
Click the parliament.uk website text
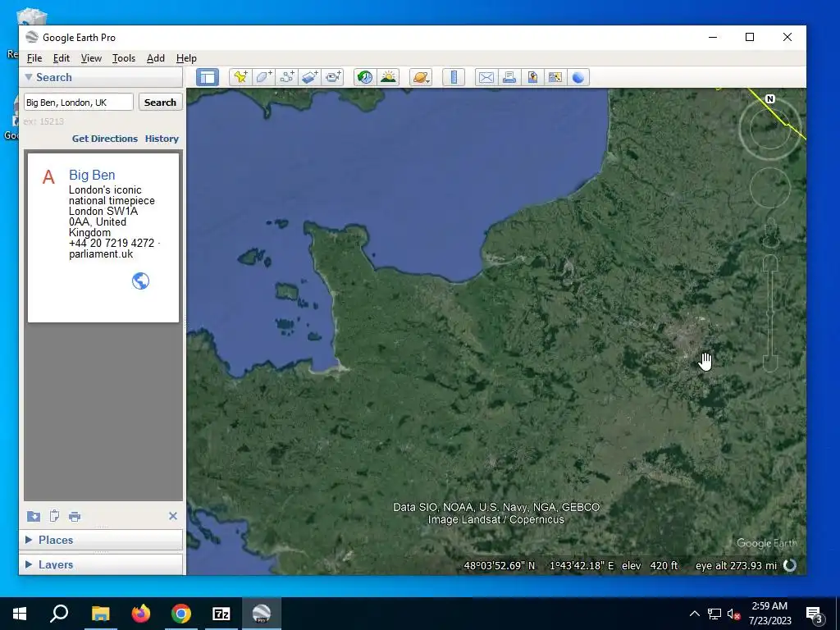101,254
